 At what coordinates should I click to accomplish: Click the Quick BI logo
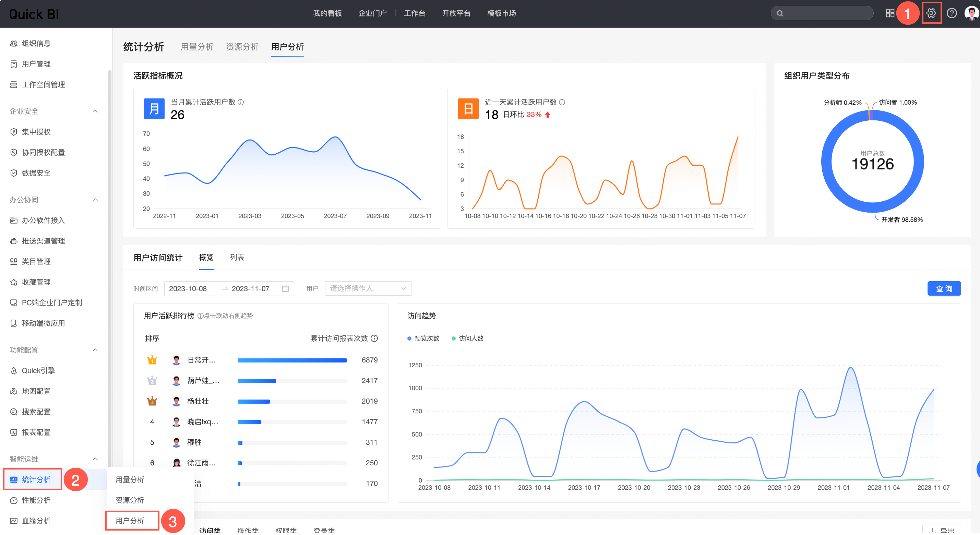pos(34,14)
